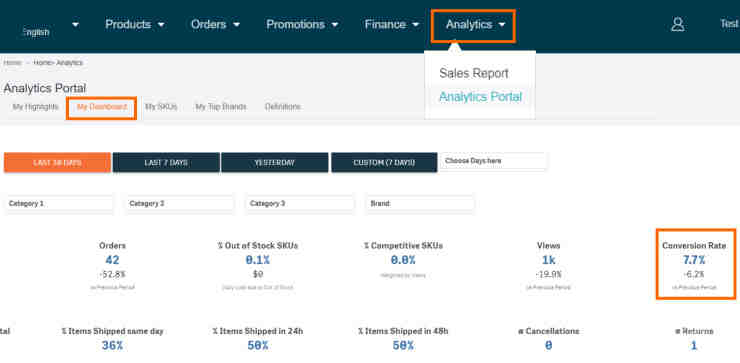Select the My Dashboard tab

tap(102, 107)
